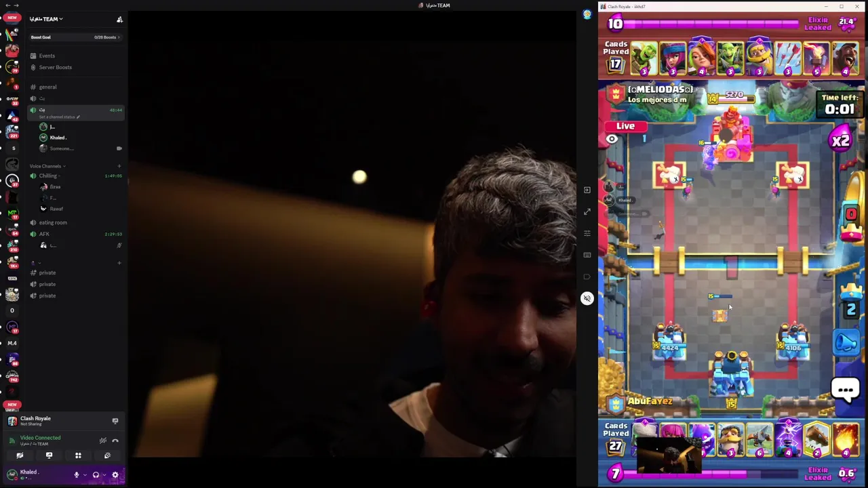868x488 pixels.
Task: Open the headphone output options chevron
Action: [103, 475]
